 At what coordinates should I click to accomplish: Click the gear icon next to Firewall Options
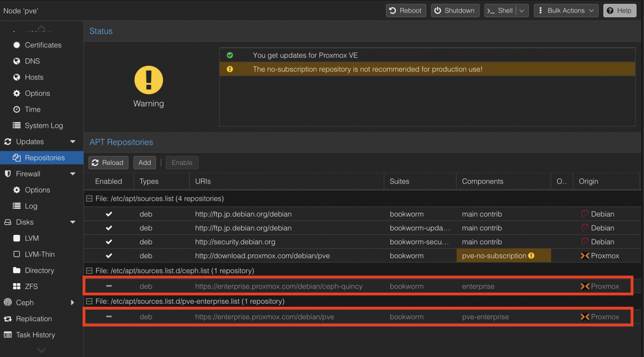(17, 190)
